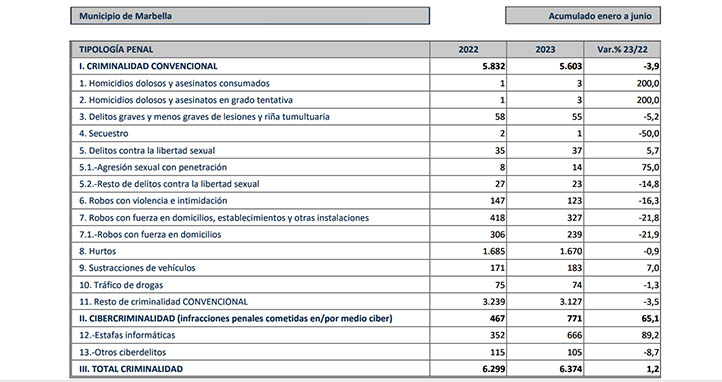Viewport: 722px width, 382px height.
Task: Click the 10. Tráfico de drogas label
Action: 121,285
